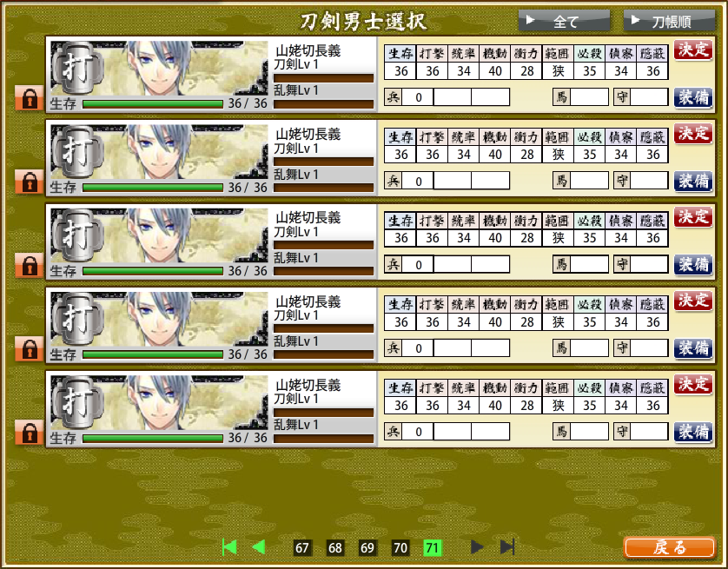Click 決定 on the fifth 山姥切長義 row
The height and width of the screenshot is (569, 728).
click(x=693, y=385)
